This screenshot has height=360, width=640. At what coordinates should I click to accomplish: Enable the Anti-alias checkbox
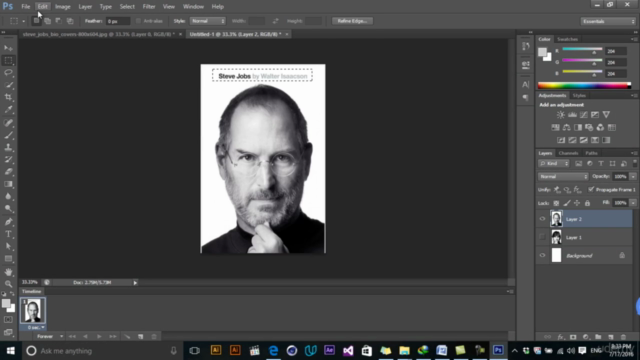[138, 21]
